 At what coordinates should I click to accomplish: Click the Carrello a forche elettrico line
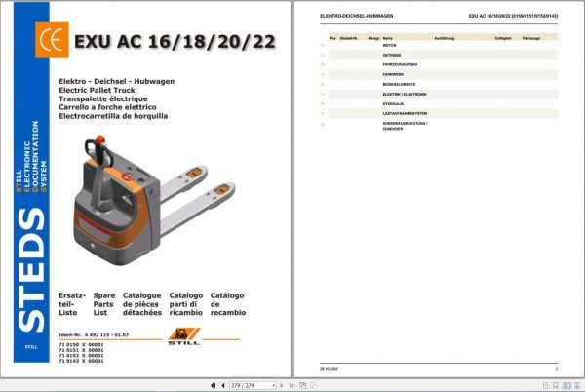point(108,107)
